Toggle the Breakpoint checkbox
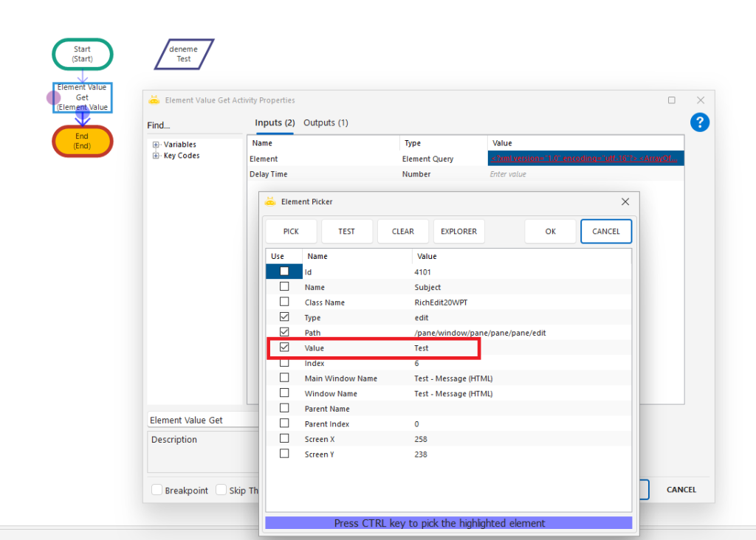This screenshot has width=756, height=540. (x=157, y=490)
